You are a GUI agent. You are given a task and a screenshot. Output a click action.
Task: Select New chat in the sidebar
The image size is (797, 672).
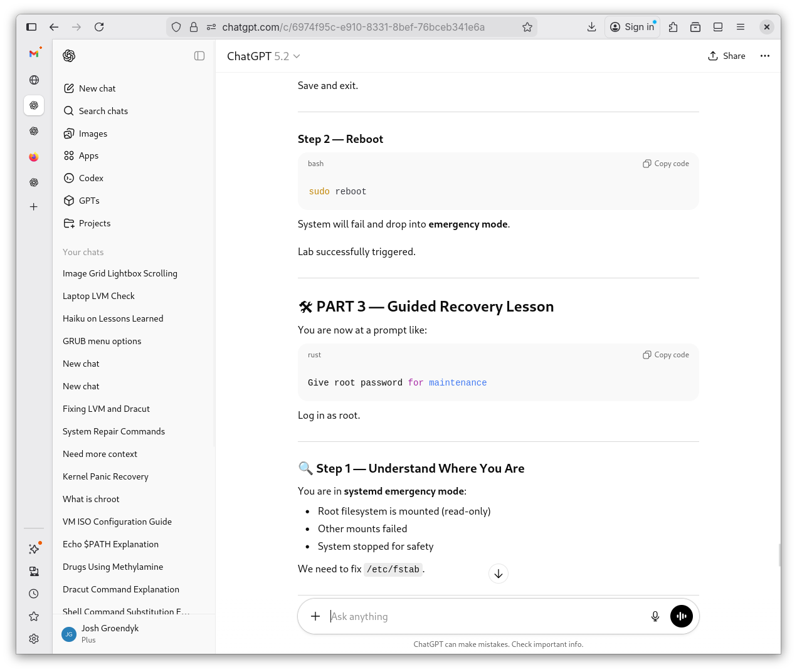[97, 88]
